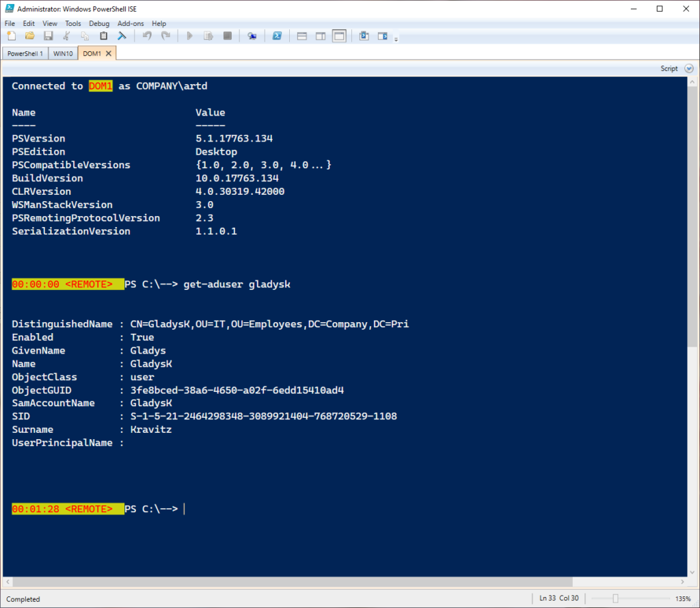This screenshot has width=700, height=608.
Task: Cut selected text with the scissors icon
Action: click(66, 36)
